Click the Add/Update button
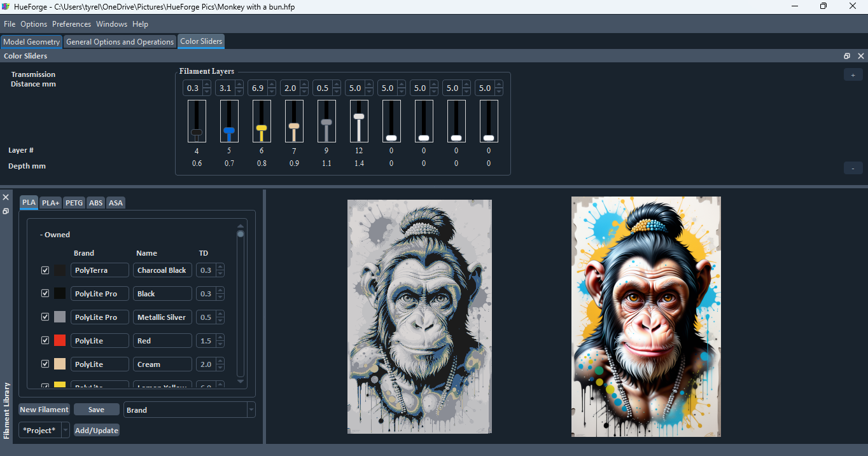The width and height of the screenshot is (868, 456). 96,430
